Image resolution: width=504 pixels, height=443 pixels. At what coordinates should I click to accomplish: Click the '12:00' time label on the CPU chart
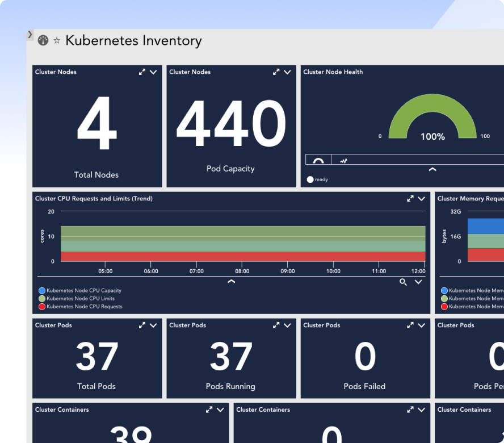click(x=418, y=271)
